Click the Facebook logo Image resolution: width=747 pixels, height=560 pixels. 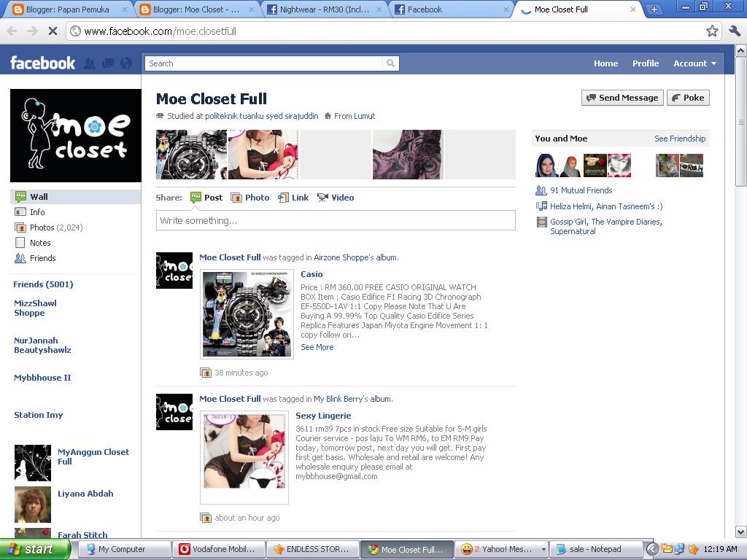click(42, 63)
